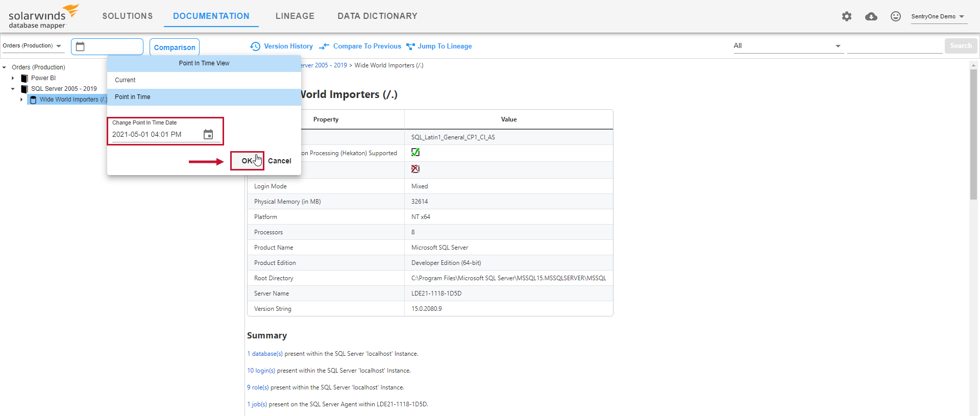Viewport: 980px width, 416px height.
Task: Select Power BI in the tree
Action: tap(43, 78)
